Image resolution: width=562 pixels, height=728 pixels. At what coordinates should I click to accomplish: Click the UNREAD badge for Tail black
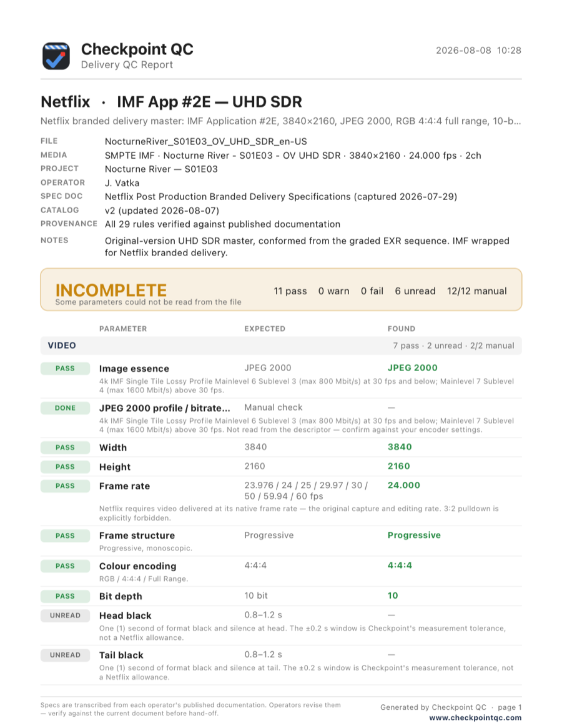click(65, 655)
